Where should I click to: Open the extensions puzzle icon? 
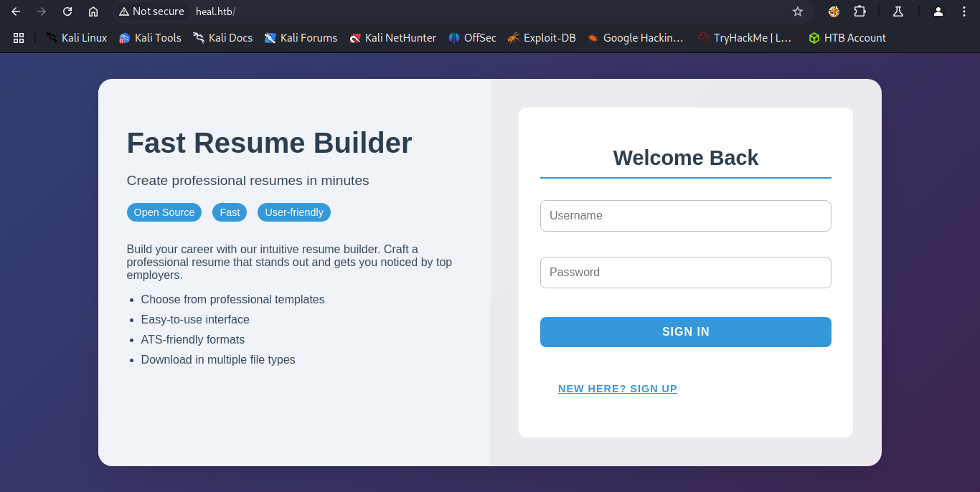point(859,11)
